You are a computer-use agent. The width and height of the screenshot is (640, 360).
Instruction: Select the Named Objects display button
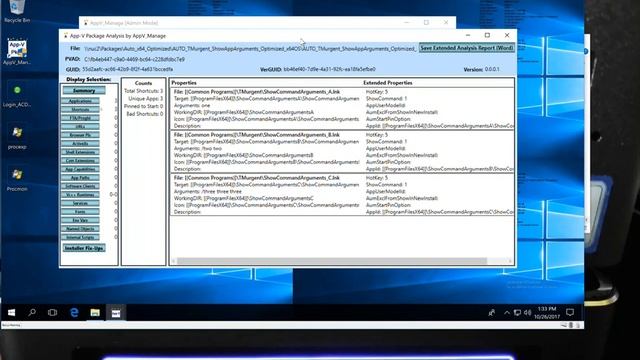(x=80, y=229)
